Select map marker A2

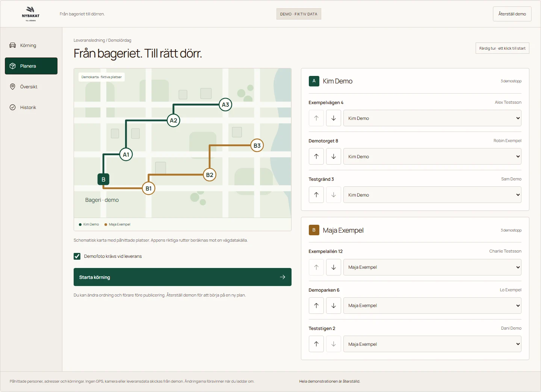(x=174, y=120)
